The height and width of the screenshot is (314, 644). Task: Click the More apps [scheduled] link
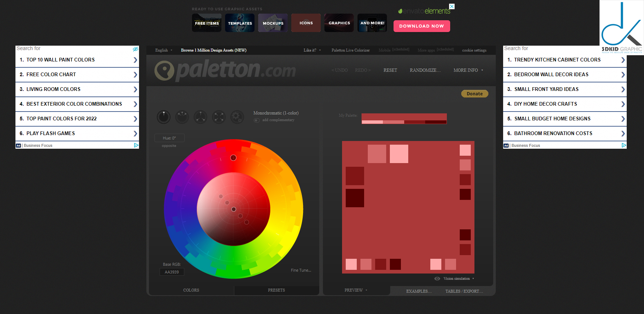pos(436,50)
